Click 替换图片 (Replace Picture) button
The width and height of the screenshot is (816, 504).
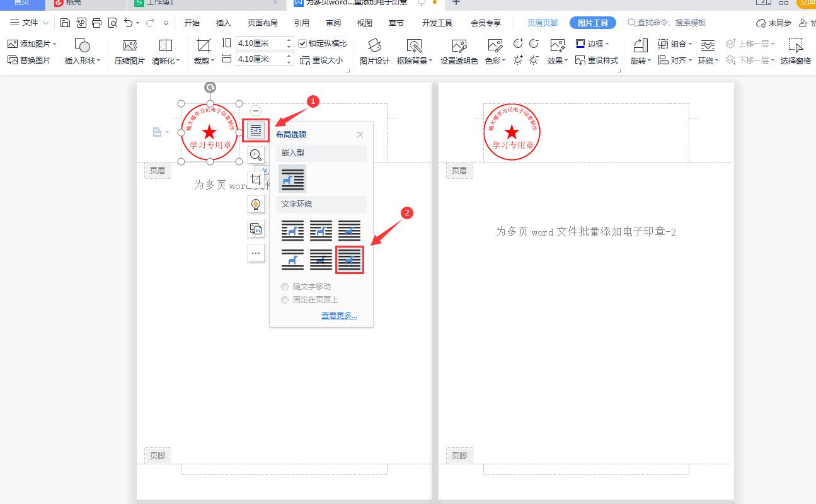coord(29,60)
